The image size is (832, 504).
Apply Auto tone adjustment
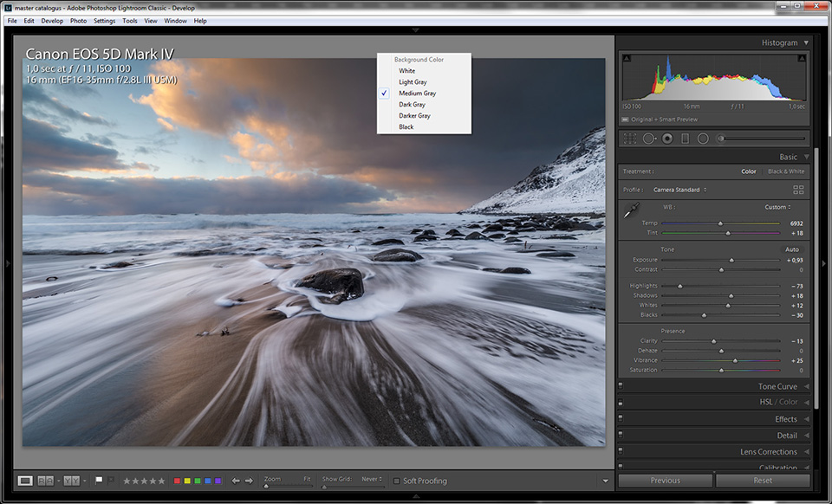(x=791, y=249)
